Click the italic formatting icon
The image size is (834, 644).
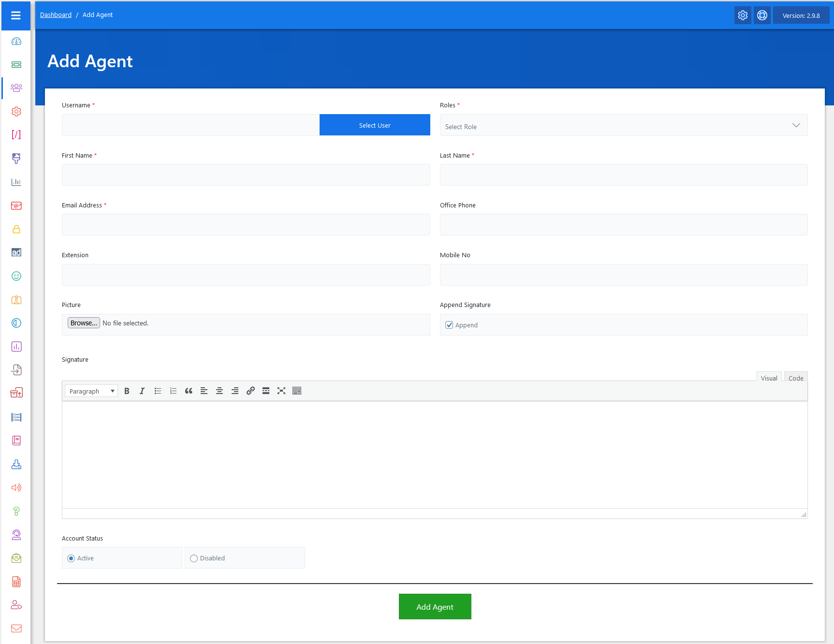tap(142, 391)
